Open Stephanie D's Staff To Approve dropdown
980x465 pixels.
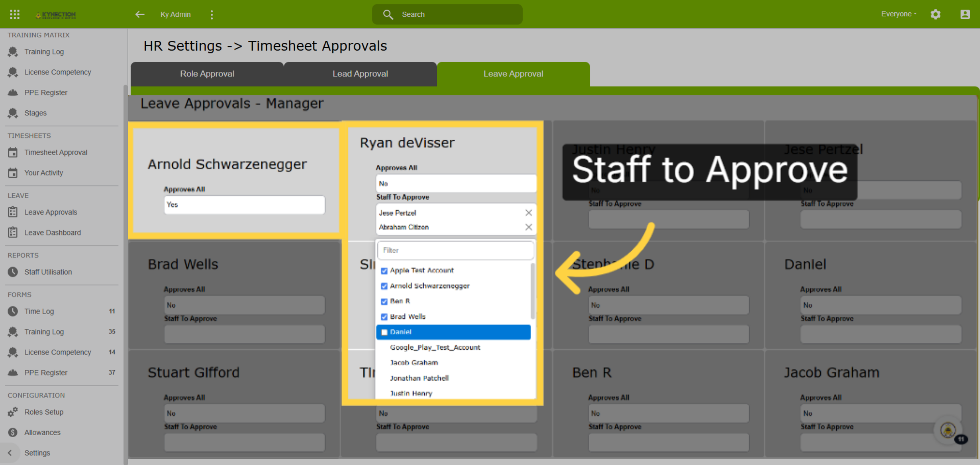(668, 334)
